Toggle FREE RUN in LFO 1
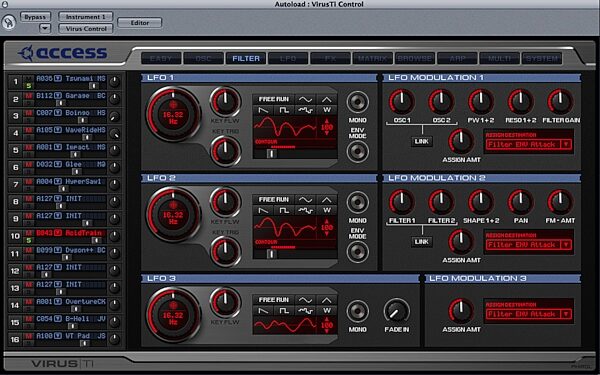600x375 pixels. click(274, 99)
